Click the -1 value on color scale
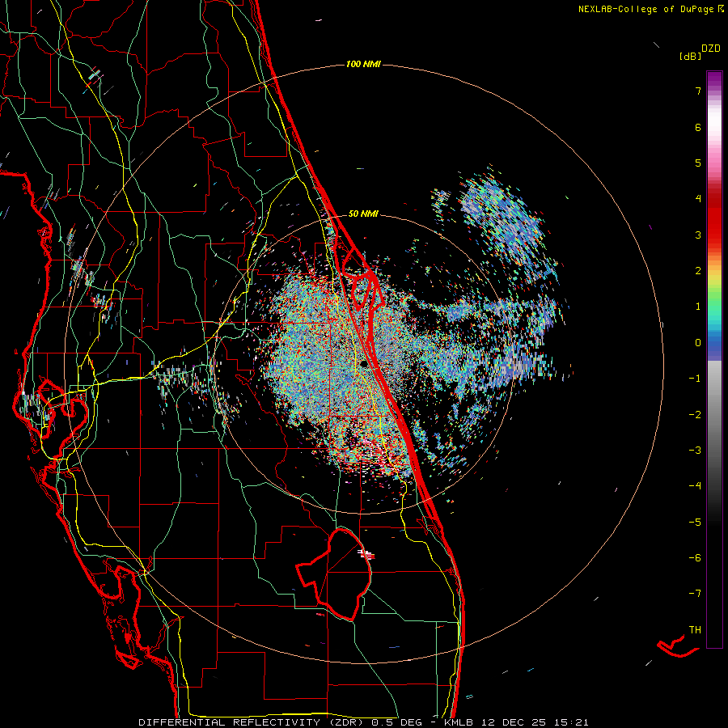This screenshot has height=728, width=728. pyautogui.click(x=695, y=379)
